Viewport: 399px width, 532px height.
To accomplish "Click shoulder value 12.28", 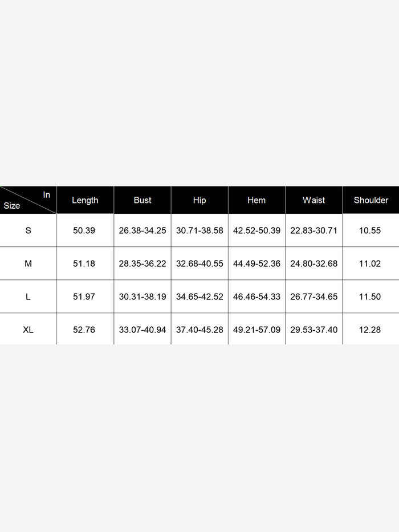I will 370,330.
